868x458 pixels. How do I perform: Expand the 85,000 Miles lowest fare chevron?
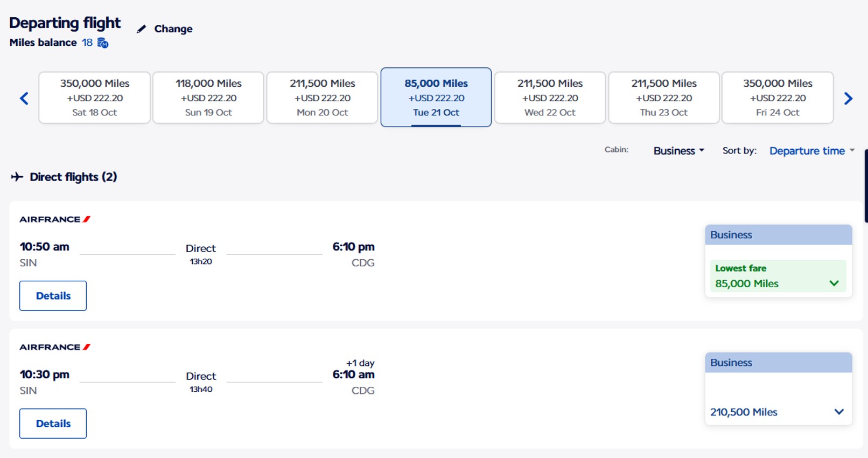tap(834, 283)
